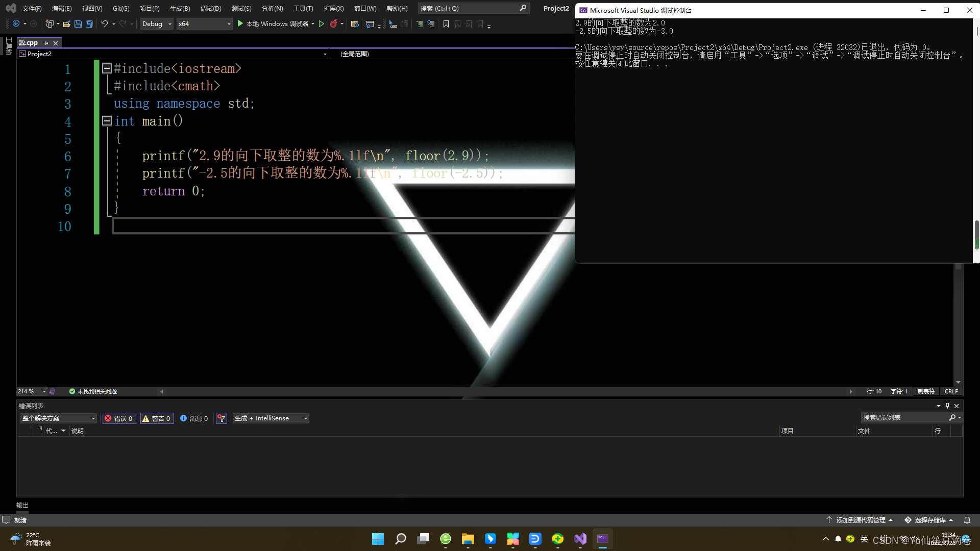Toggle bookmark with the bookmark icon
Screen dimensions: 980x551
446,24
